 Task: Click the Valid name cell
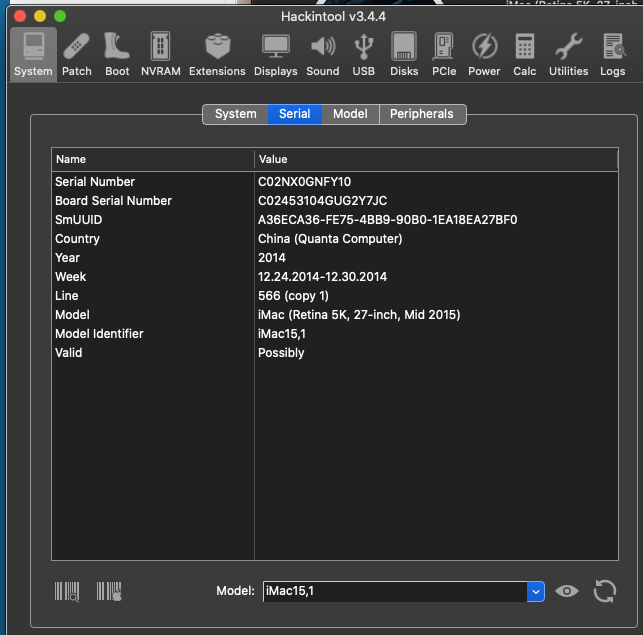tap(68, 353)
